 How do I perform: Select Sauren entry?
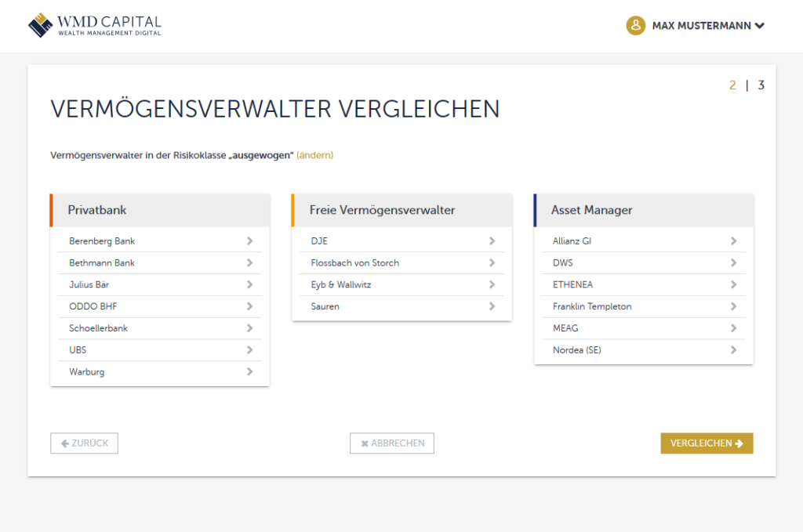point(401,306)
